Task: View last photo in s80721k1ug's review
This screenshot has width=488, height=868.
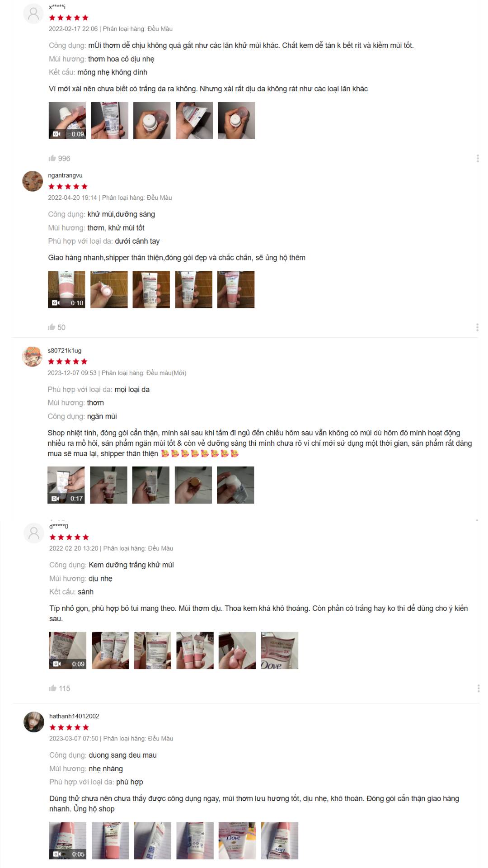Action: [235, 485]
